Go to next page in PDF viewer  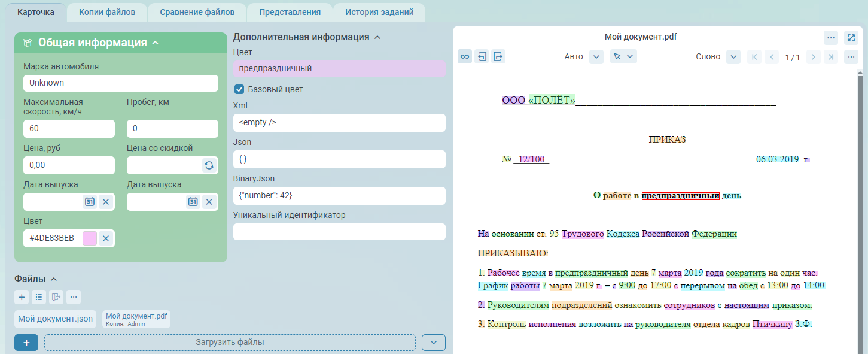pyautogui.click(x=812, y=57)
